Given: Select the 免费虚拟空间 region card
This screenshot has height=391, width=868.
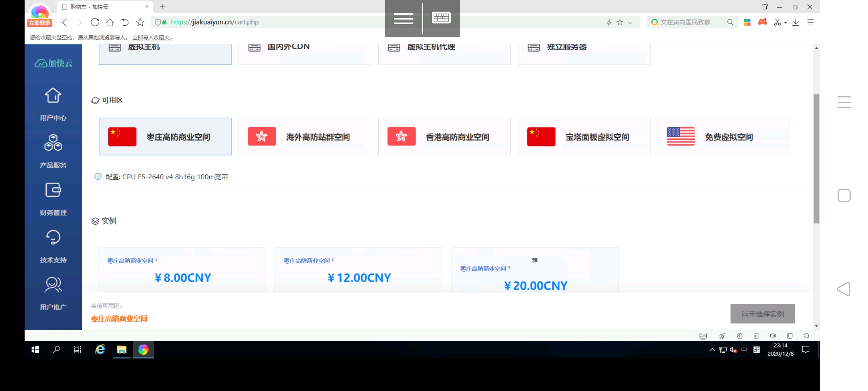Looking at the screenshot, I should coord(724,136).
